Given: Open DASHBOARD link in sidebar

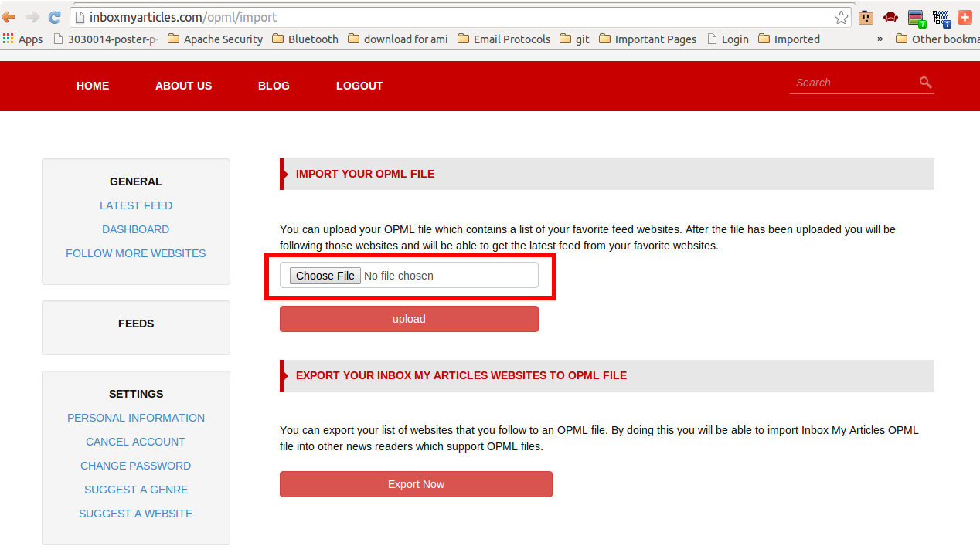Looking at the screenshot, I should (136, 229).
